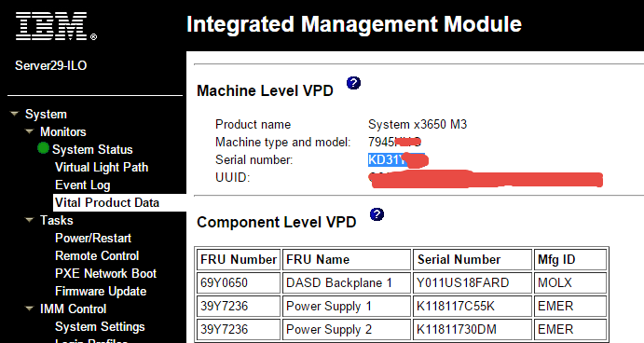Go to Firmware Update
The height and width of the screenshot is (343, 644).
coord(101,291)
